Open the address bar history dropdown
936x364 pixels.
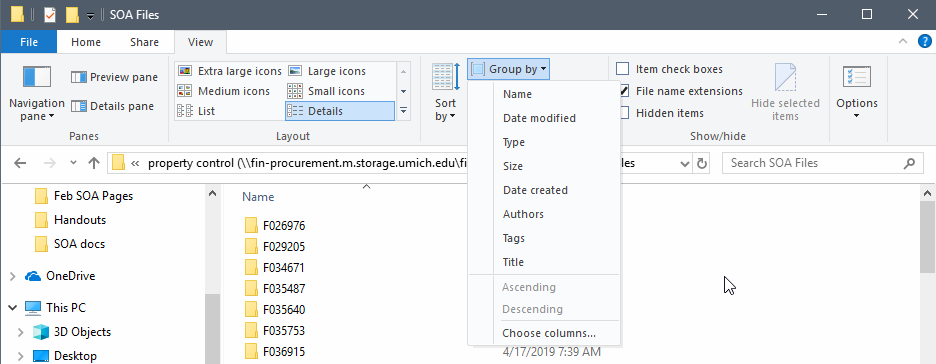pos(685,163)
